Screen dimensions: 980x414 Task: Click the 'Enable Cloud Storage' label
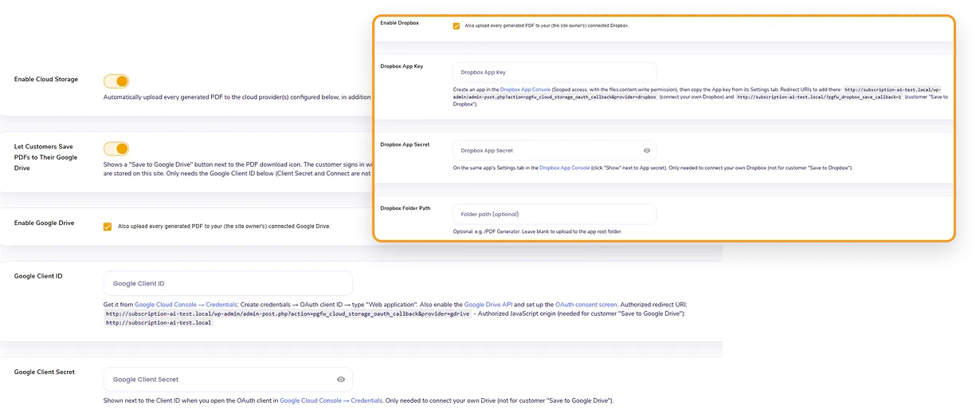click(x=46, y=80)
